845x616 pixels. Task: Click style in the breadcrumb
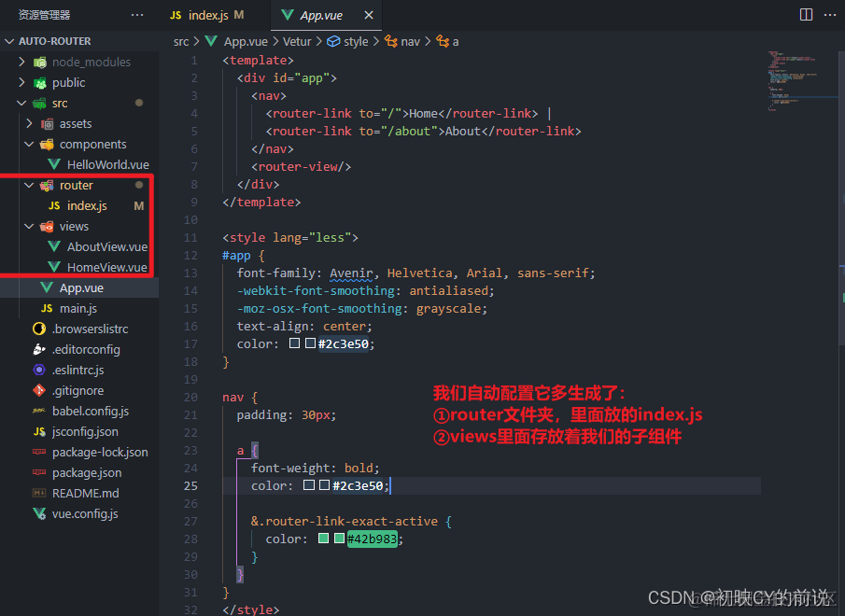[x=357, y=41]
